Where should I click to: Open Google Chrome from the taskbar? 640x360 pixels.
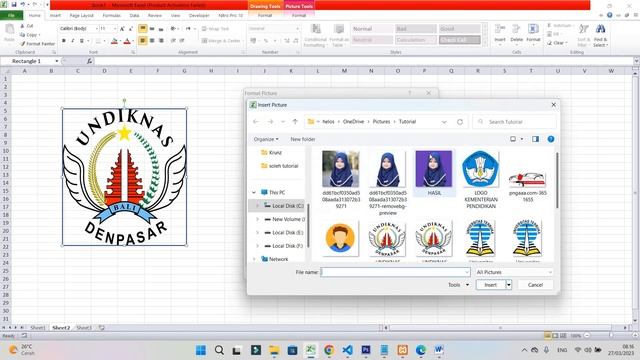point(329,350)
